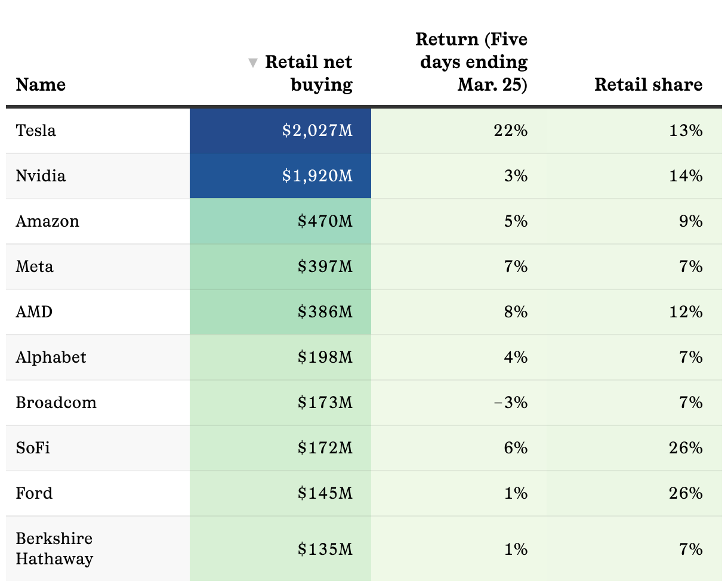Image resolution: width=728 pixels, height=587 pixels.
Task: Click Ford's 26% retail share
Action: pyautogui.click(x=686, y=493)
